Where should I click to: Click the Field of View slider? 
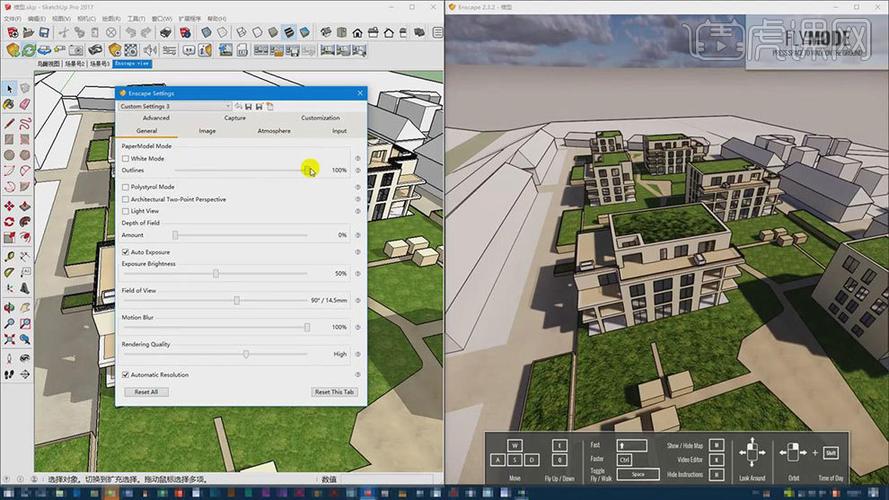215,300
